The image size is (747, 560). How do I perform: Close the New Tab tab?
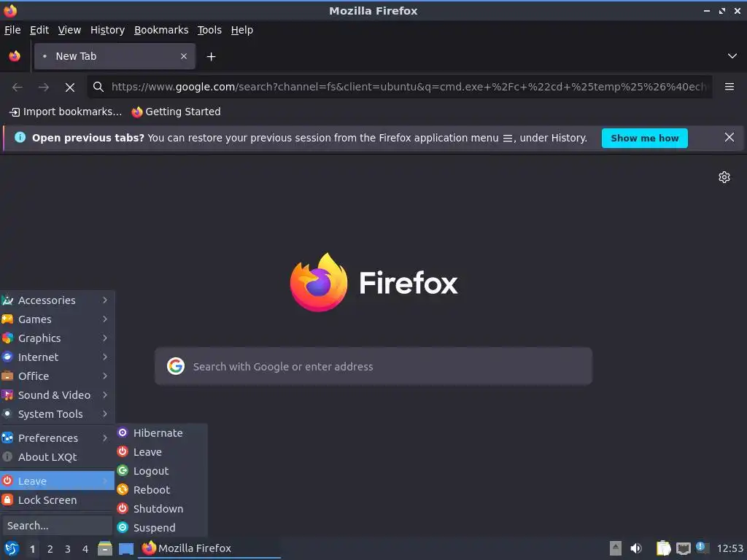pyautogui.click(x=184, y=56)
